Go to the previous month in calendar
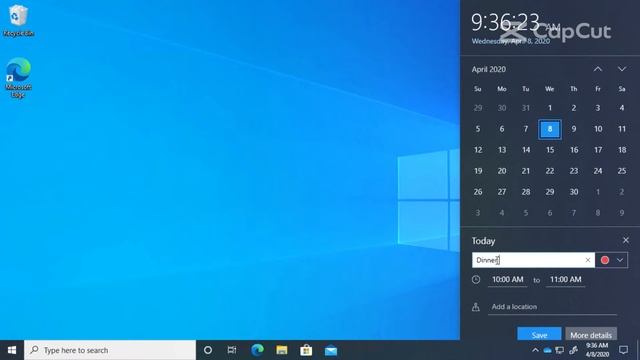Viewport: 640px width, 360px height. coord(598,69)
